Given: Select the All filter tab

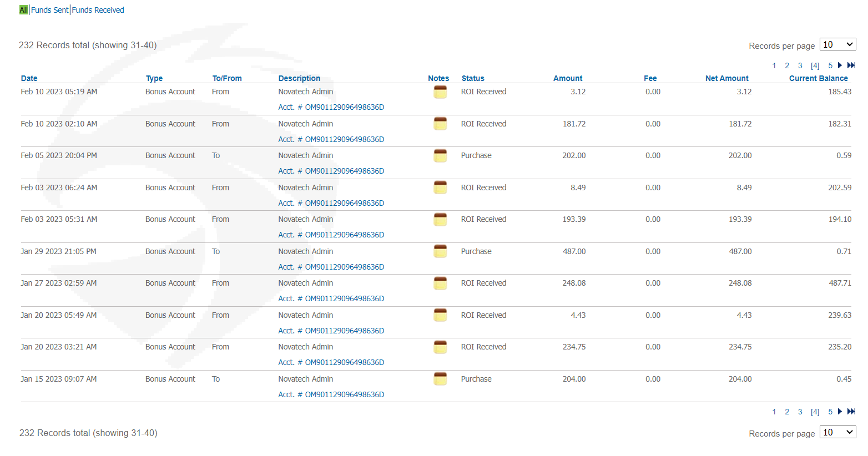Looking at the screenshot, I should click(23, 10).
